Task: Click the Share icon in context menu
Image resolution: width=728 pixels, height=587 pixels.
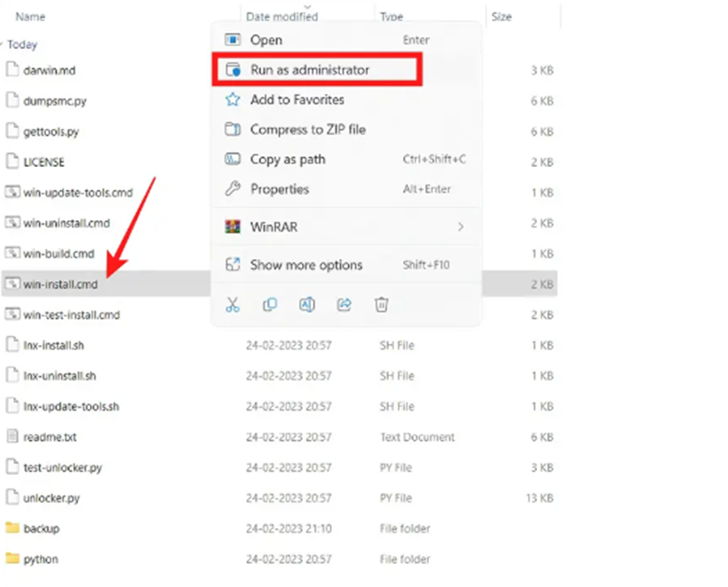Action: point(344,305)
